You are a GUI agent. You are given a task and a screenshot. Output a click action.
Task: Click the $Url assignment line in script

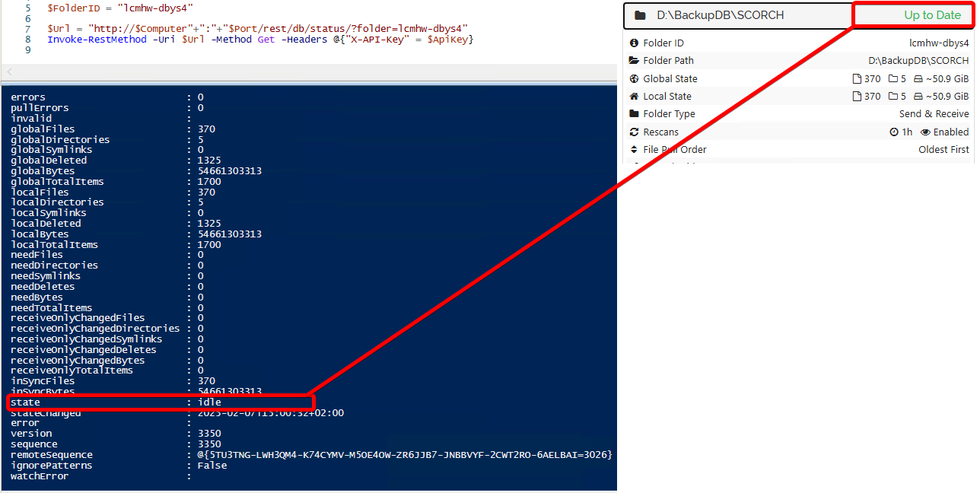257,29
